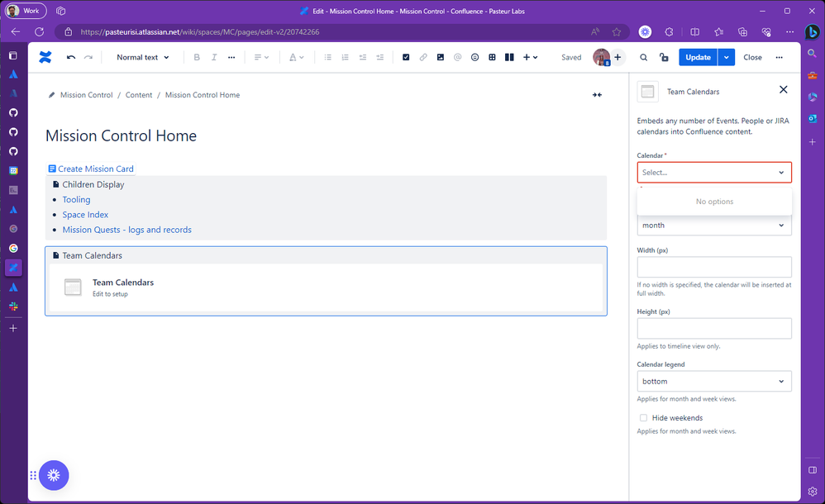Insert an action item checkbox
This screenshot has width=825, height=504.
tap(406, 57)
